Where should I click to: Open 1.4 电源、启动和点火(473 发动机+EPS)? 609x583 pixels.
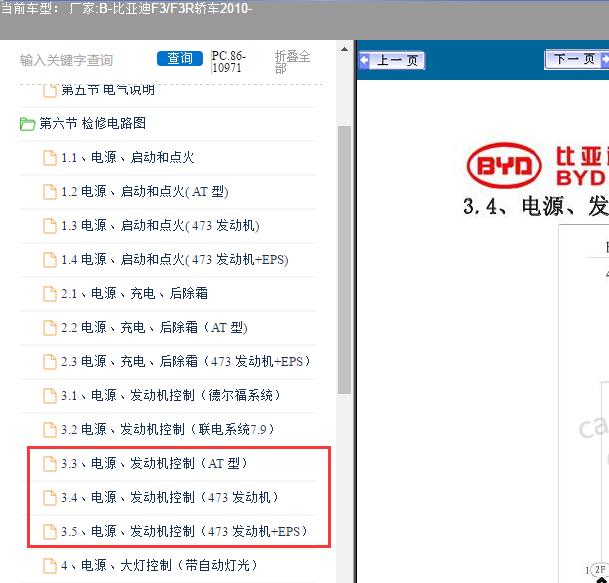point(175,259)
